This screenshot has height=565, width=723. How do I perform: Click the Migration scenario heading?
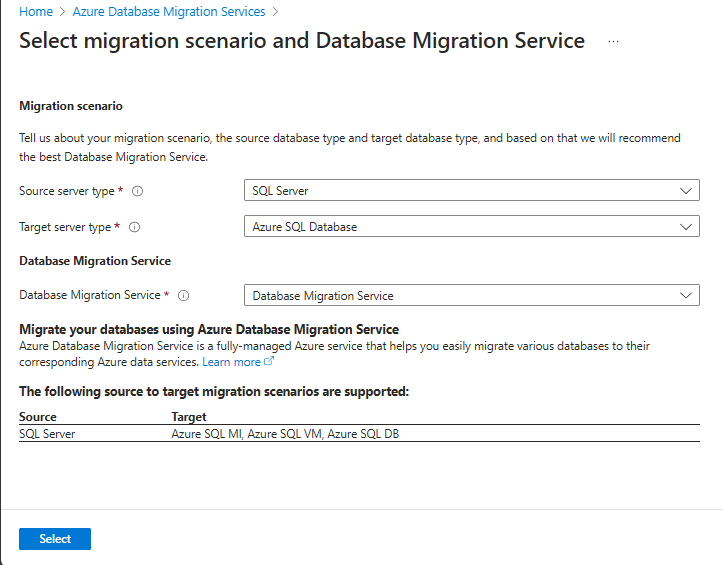71,106
